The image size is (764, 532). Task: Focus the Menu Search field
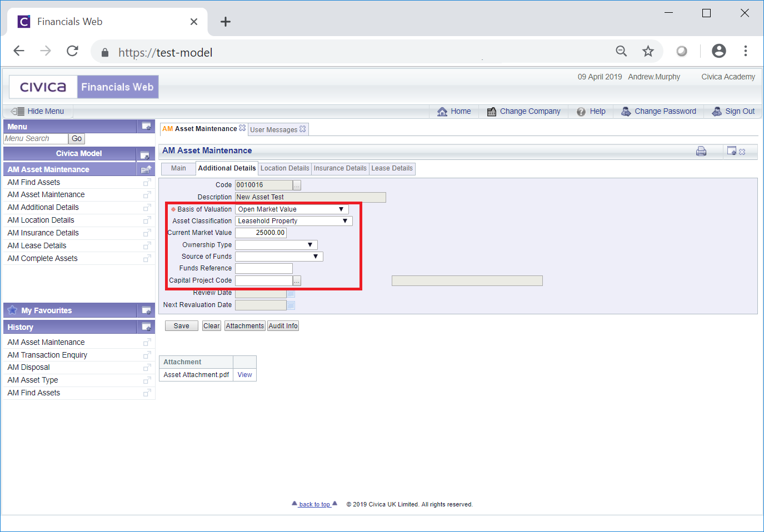36,139
